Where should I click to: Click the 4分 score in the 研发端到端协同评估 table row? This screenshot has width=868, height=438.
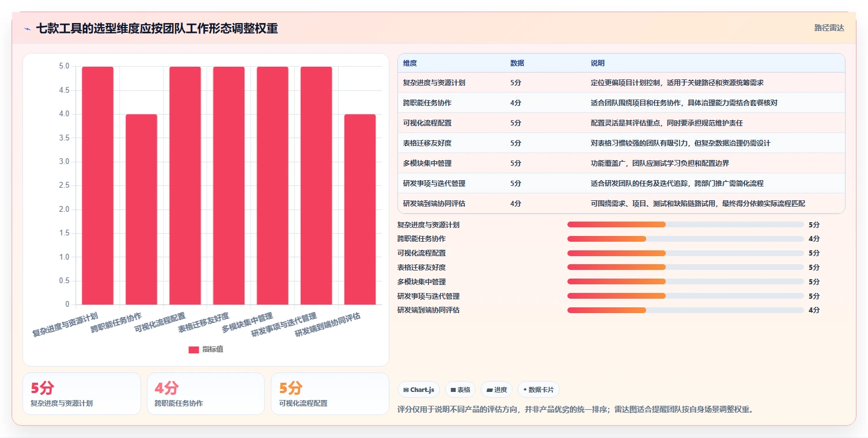516,204
